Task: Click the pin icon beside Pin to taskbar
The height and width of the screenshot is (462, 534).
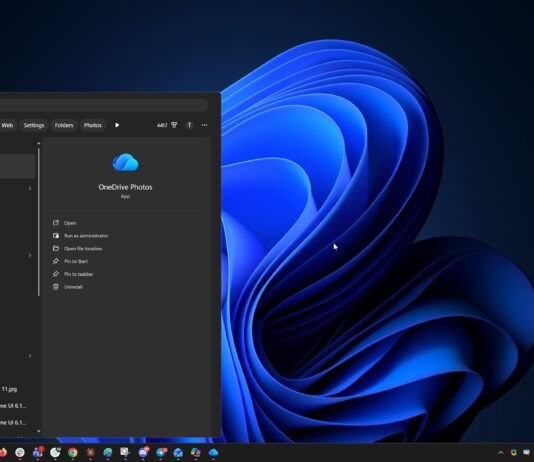Action: point(56,274)
